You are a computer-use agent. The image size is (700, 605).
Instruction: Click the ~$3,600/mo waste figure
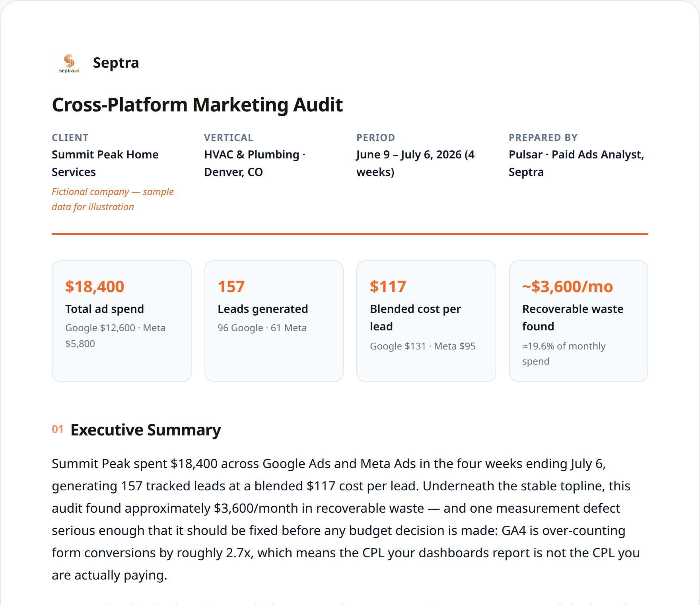[x=568, y=287]
